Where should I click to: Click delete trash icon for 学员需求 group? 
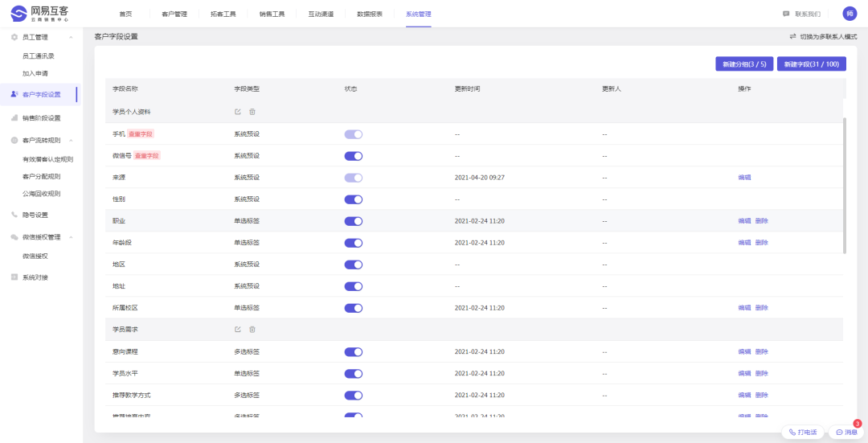[x=252, y=330]
